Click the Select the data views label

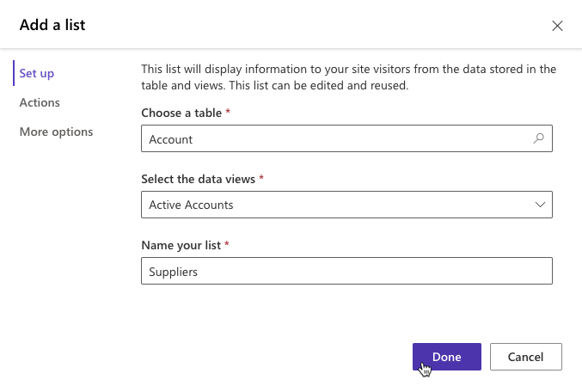pos(197,179)
